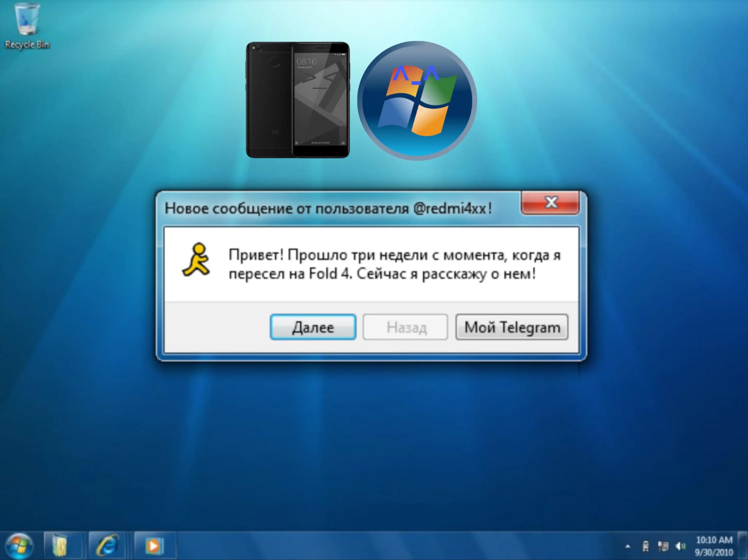Open the Windows Start menu orb
Image resolution: width=748 pixels, height=560 pixels.
pyautogui.click(x=19, y=546)
